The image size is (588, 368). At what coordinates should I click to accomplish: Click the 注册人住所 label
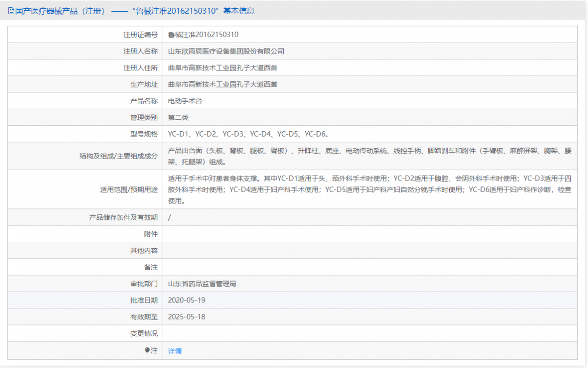click(x=141, y=68)
